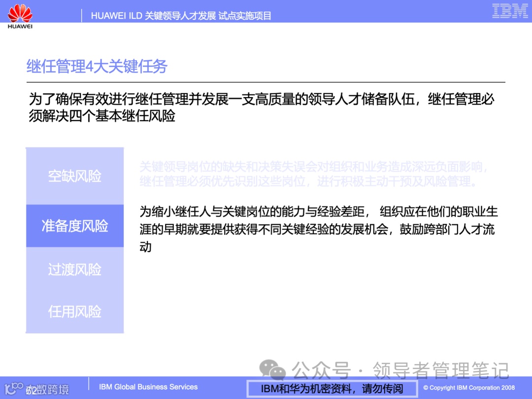Screen dimensions: 532x399
Task: Select the 过渡风险 list item
Action: click(x=74, y=270)
